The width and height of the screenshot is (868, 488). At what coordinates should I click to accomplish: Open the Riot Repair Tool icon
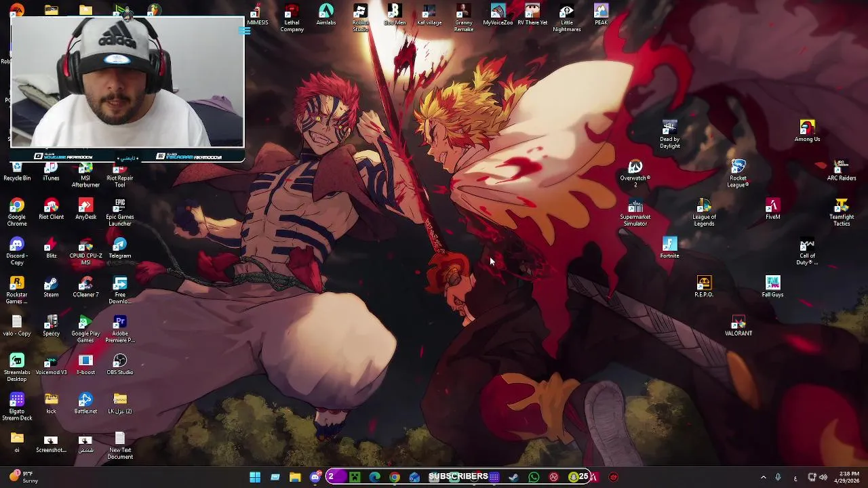click(120, 175)
